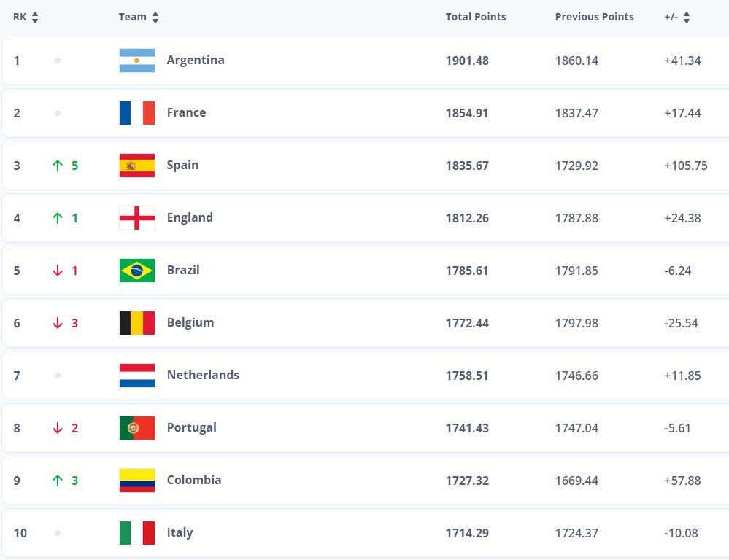Click the England flag icon

click(x=137, y=218)
